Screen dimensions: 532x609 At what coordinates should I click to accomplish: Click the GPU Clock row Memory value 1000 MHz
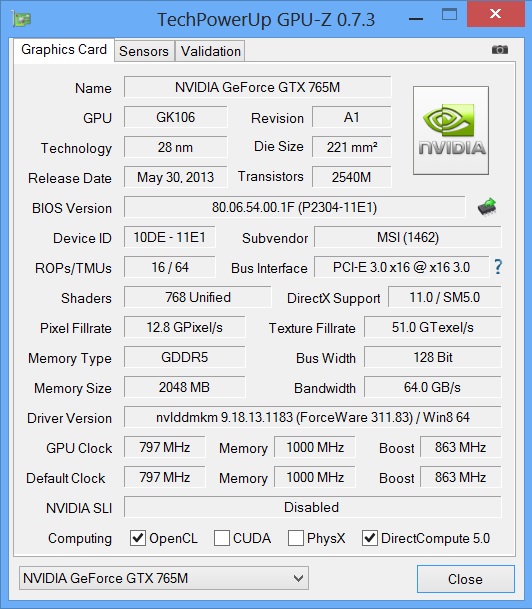315,447
